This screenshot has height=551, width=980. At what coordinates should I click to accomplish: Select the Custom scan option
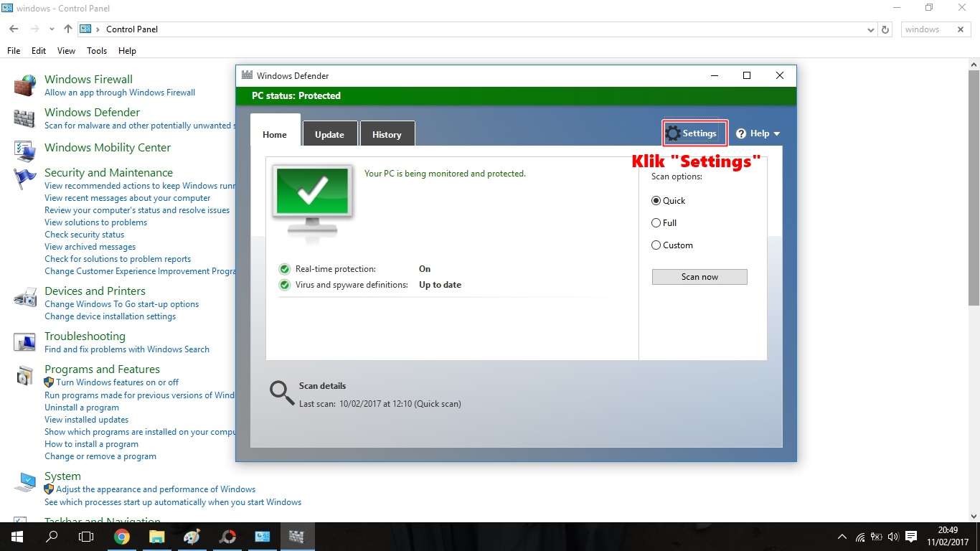[672, 245]
